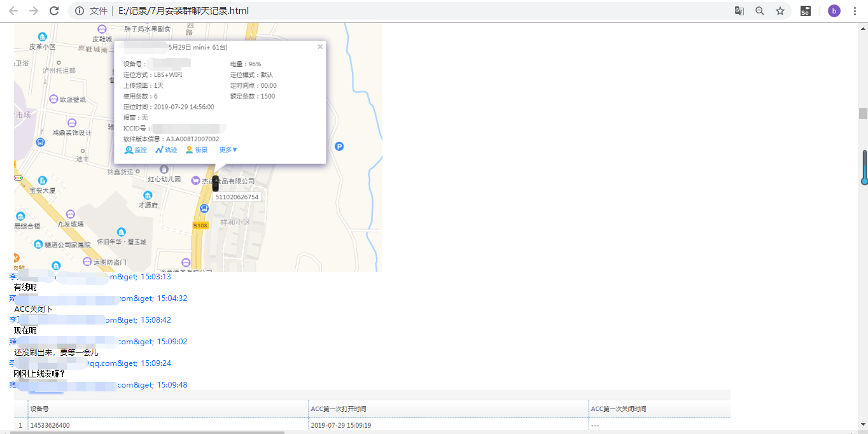Click the sender line timestamped 15:03:13
The width and height of the screenshot is (868, 434).
click(90, 277)
